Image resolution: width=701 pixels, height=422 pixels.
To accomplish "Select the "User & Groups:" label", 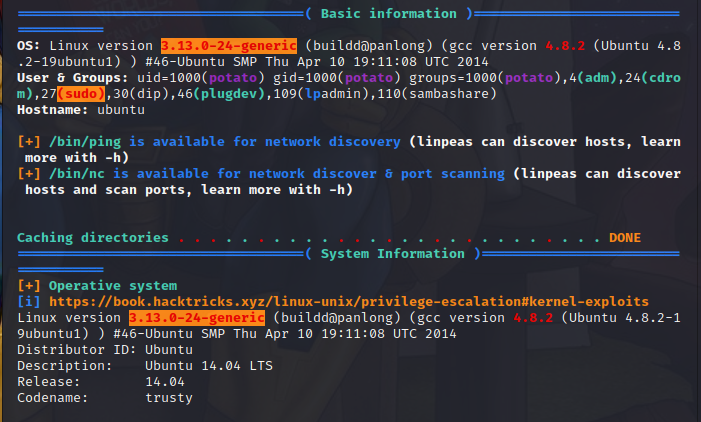I will pos(72,77).
